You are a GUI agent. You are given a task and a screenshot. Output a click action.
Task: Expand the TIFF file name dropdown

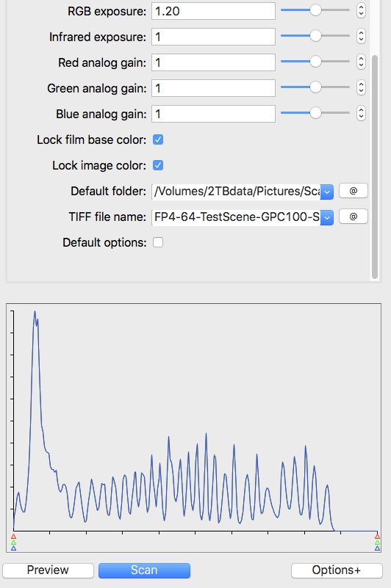(327, 217)
